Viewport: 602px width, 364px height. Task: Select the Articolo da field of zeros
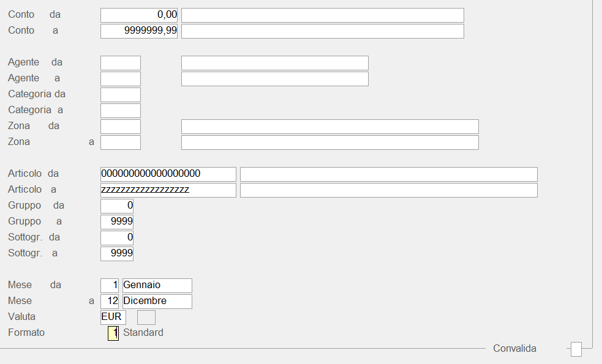[168, 174]
